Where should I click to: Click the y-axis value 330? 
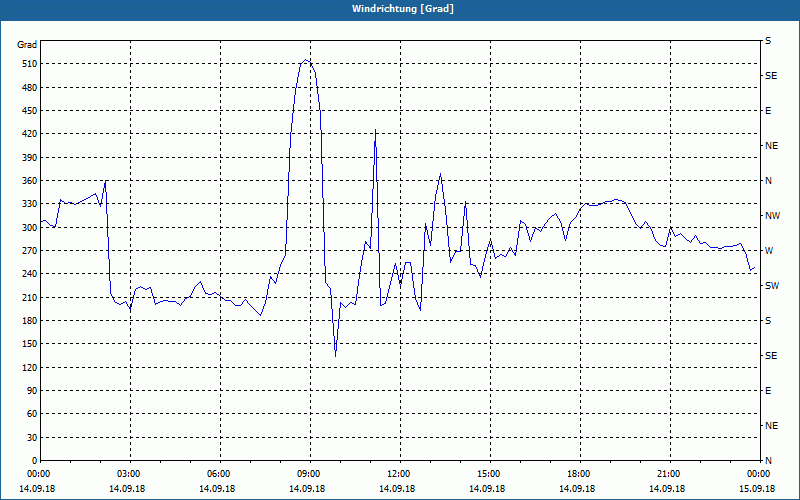point(29,204)
